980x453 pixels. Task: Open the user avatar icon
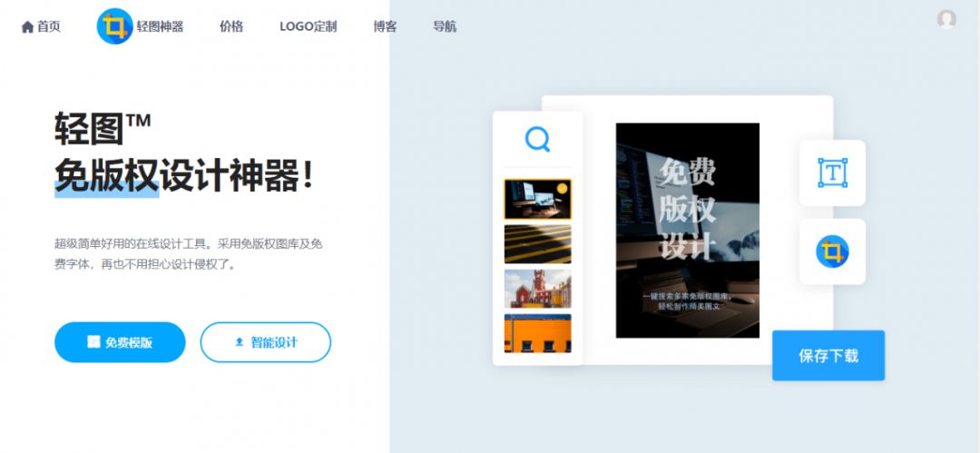pyautogui.click(x=946, y=19)
